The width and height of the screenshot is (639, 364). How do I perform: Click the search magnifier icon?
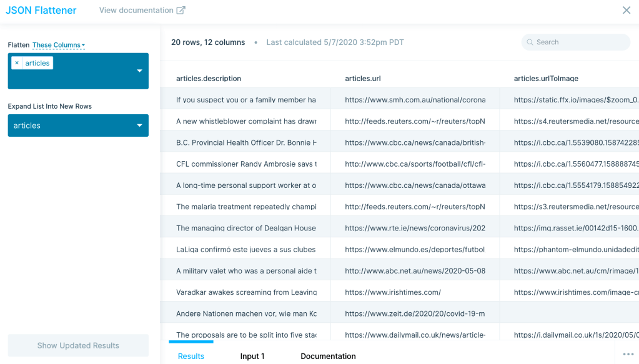coord(530,42)
